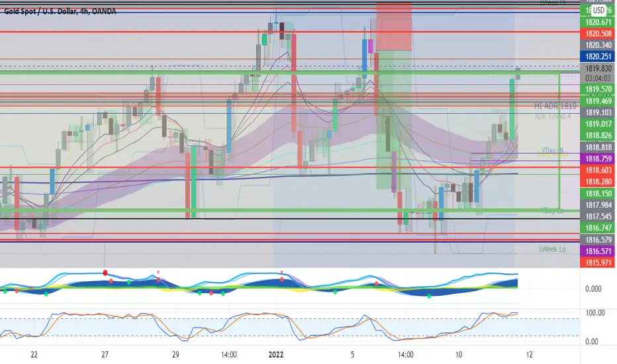This screenshot has height=364, width=617.
Task: Click the LWeek Lo level label
Action: coord(552,250)
